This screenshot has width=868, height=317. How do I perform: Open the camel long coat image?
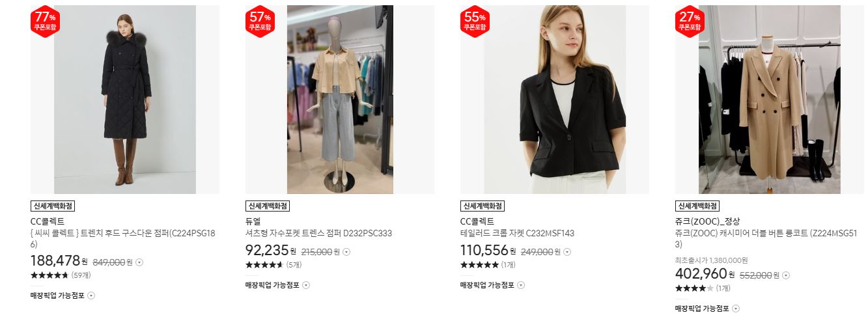click(770, 100)
